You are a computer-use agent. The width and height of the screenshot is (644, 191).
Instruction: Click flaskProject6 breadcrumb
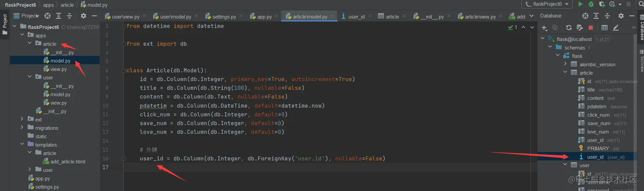[x=20, y=5]
